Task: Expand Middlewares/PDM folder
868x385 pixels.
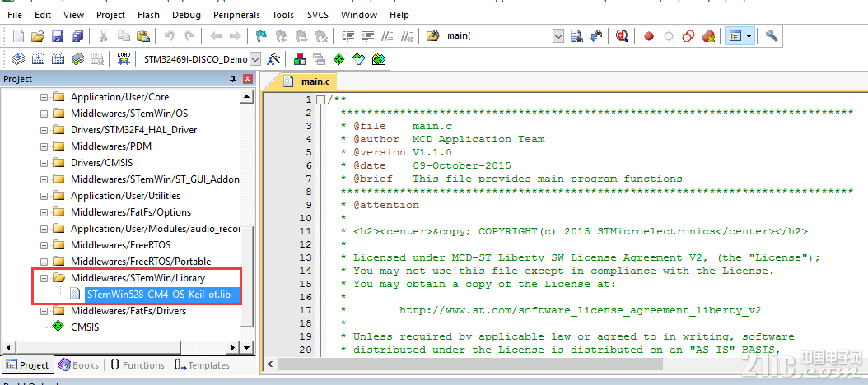Action: coord(44,146)
